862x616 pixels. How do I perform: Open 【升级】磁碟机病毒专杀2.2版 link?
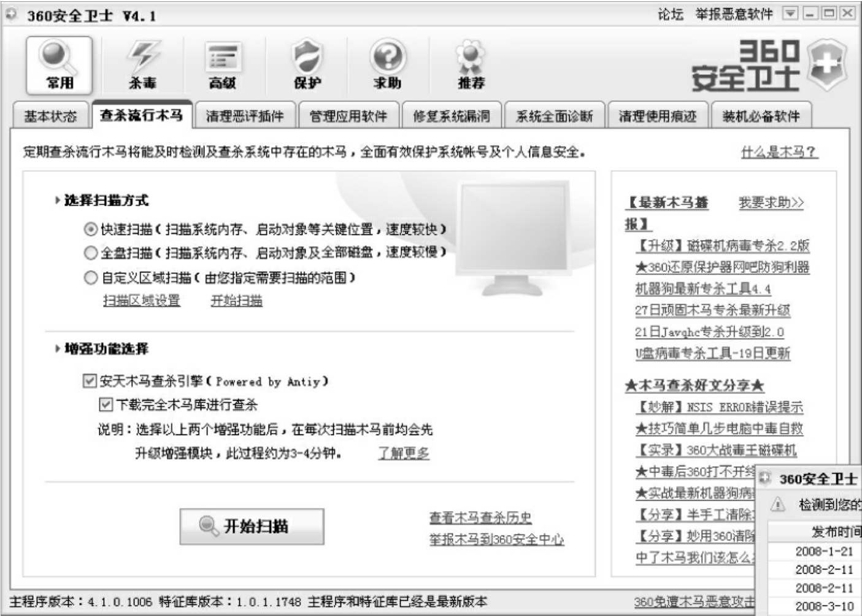coord(722,245)
